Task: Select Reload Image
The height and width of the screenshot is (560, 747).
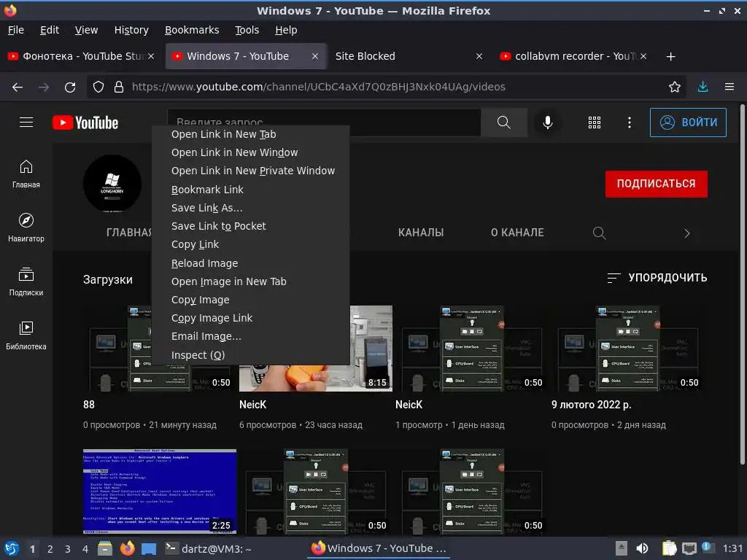Action: 251,263
